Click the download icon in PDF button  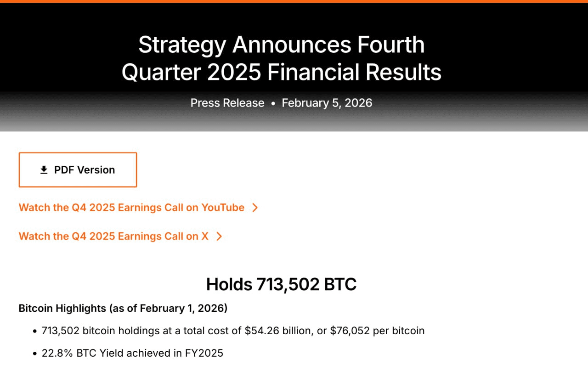click(x=44, y=170)
